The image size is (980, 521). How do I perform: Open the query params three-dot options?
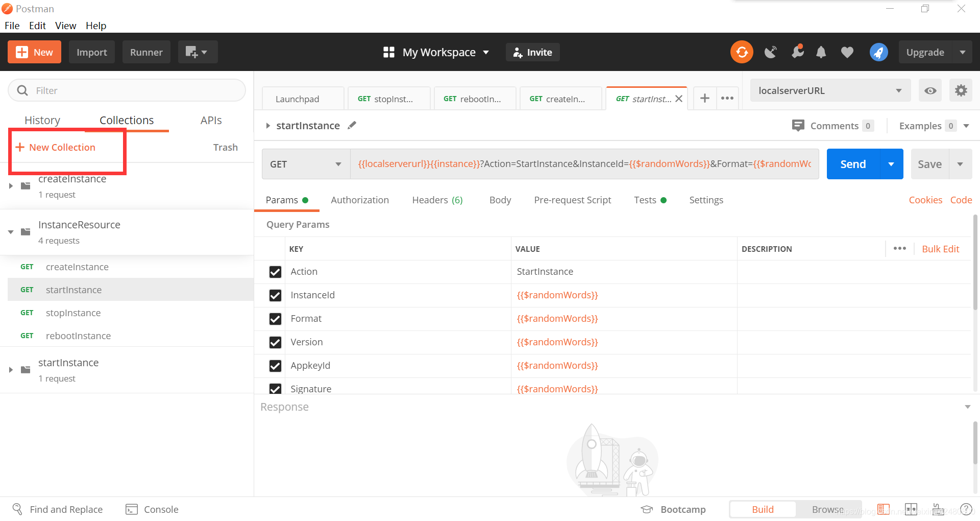pyautogui.click(x=900, y=248)
